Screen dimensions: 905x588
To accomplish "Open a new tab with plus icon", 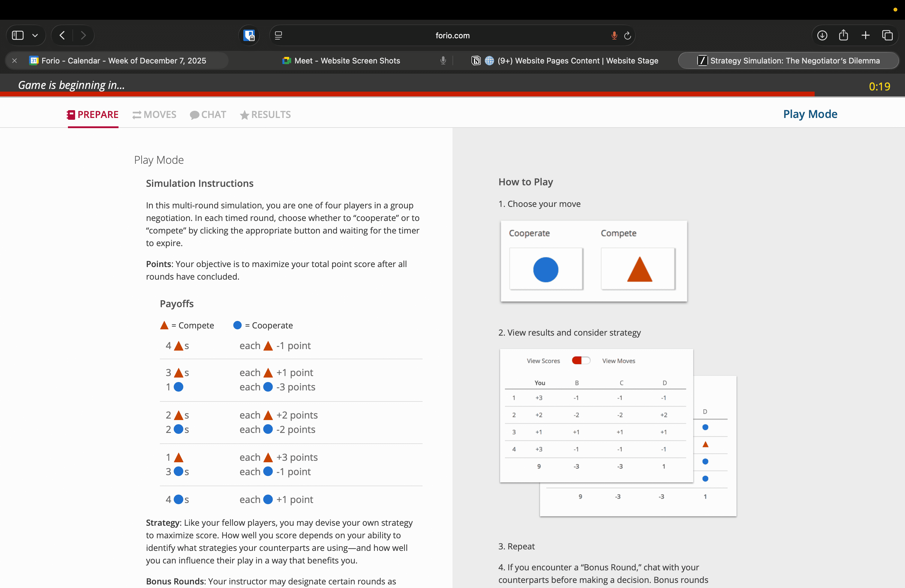I will [865, 35].
